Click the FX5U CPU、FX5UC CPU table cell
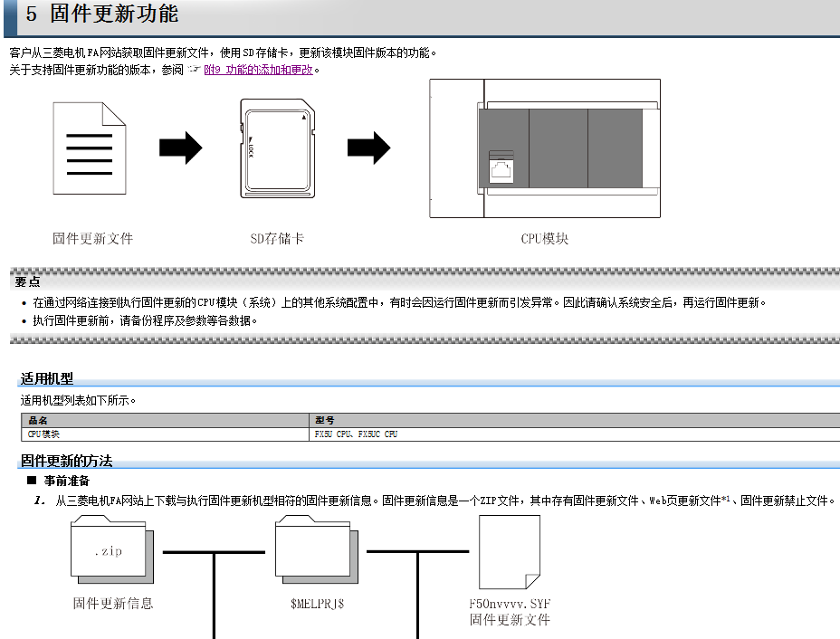Viewport: 840px width, 639px height. point(356,434)
